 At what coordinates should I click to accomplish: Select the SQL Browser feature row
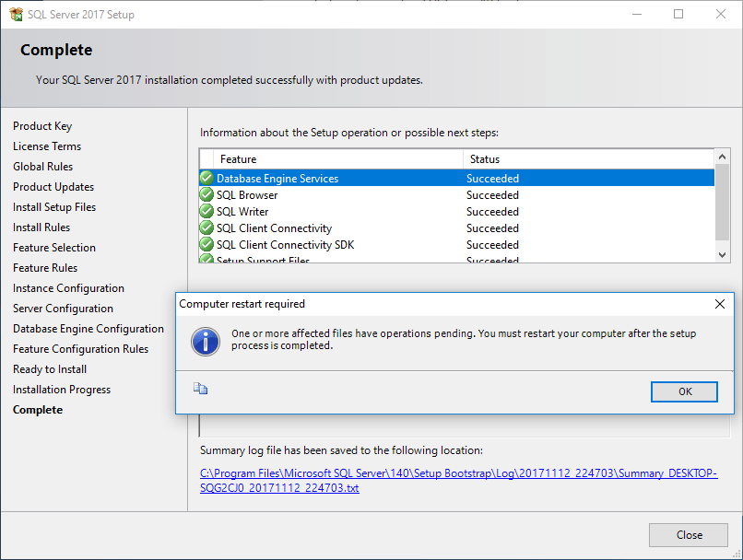(x=456, y=194)
